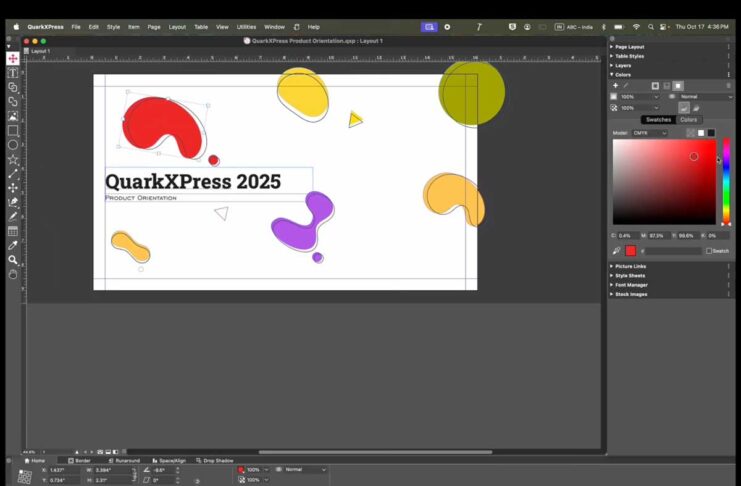The width and height of the screenshot is (741, 486).
Task: Select the Pan/four-arrow tool in toolbox
Action: pos(13,188)
